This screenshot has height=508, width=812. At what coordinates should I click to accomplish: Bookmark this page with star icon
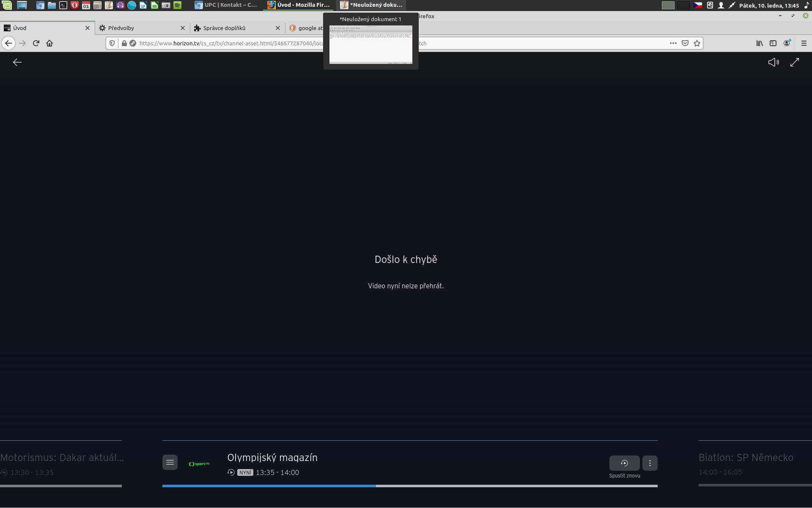coord(697,43)
